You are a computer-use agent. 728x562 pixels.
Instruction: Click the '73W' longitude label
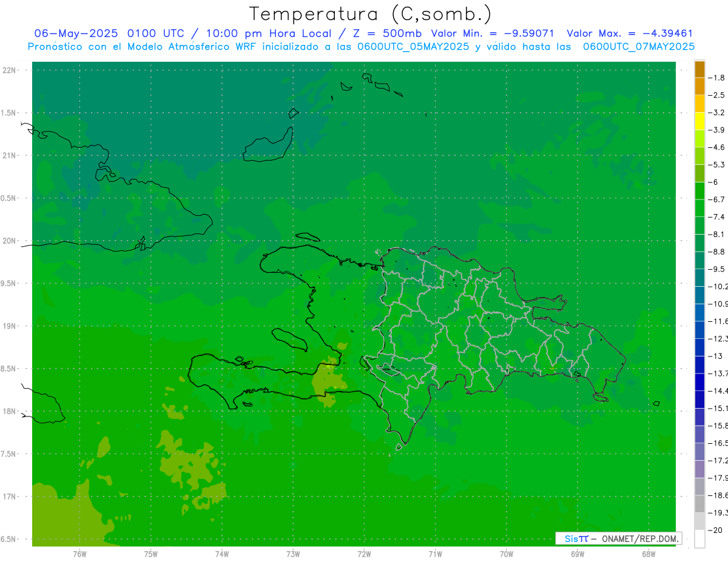(x=293, y=554)
